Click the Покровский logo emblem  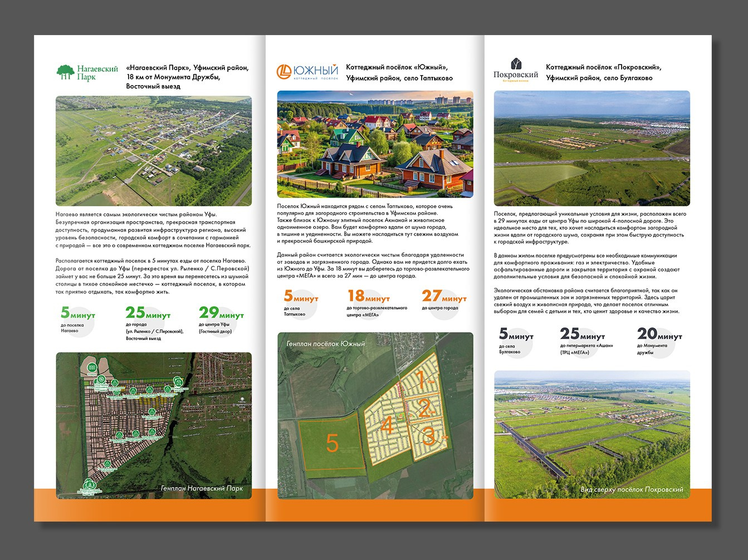(x=516, y=64)
